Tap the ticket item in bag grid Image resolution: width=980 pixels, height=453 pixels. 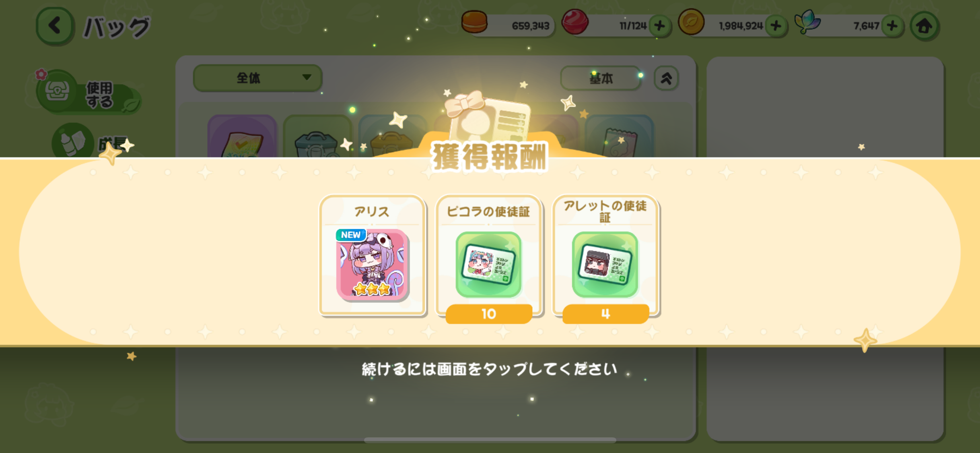click(620, 137)
